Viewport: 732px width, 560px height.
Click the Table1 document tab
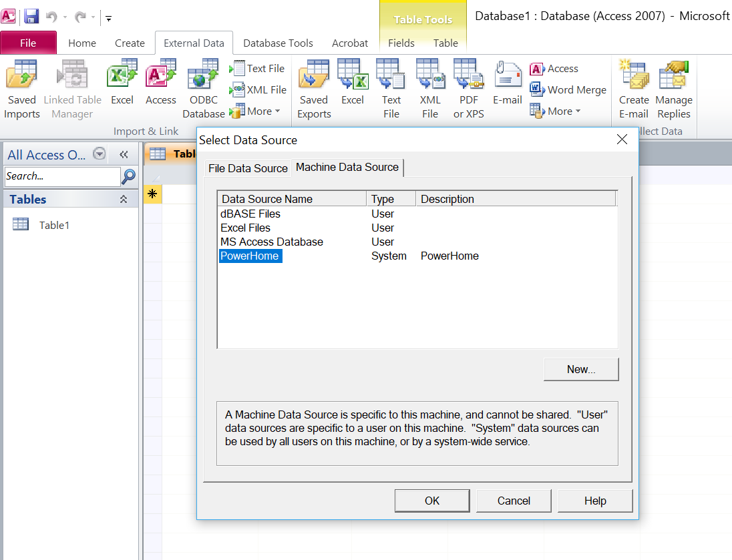pos(172,154)
